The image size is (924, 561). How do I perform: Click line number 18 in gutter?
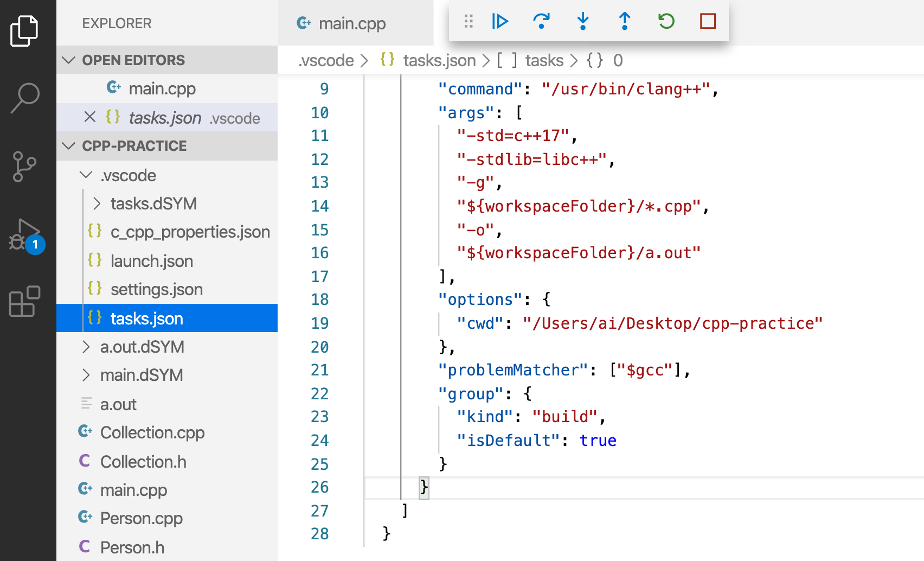tap(319, 299)
